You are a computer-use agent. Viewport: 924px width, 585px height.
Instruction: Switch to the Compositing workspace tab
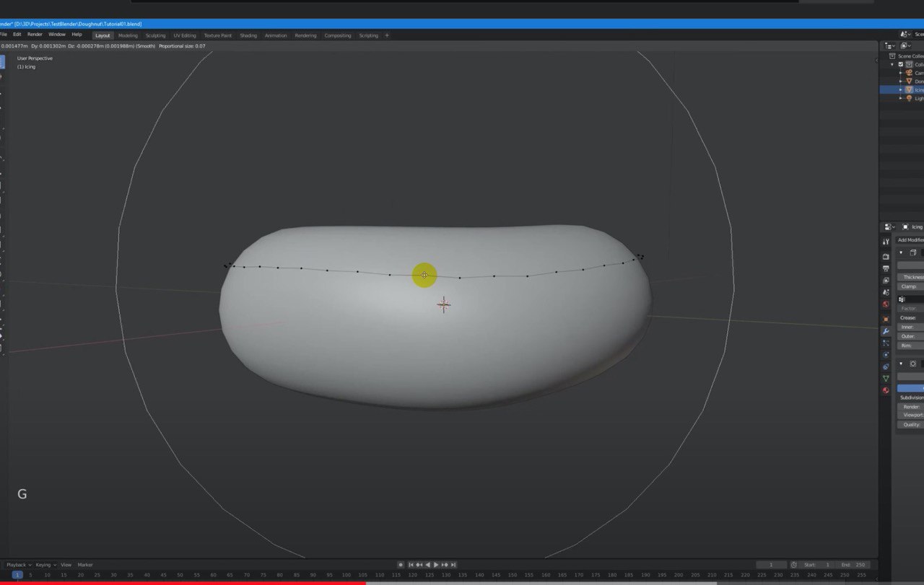pyautogui.click(x=338, y=35)
